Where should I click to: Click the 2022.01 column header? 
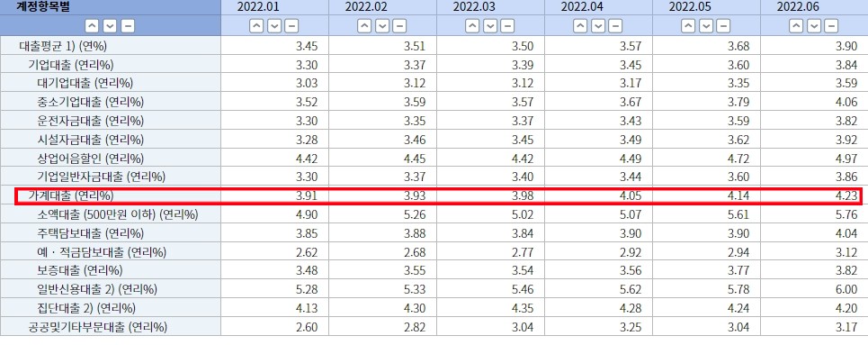(257, 7)
